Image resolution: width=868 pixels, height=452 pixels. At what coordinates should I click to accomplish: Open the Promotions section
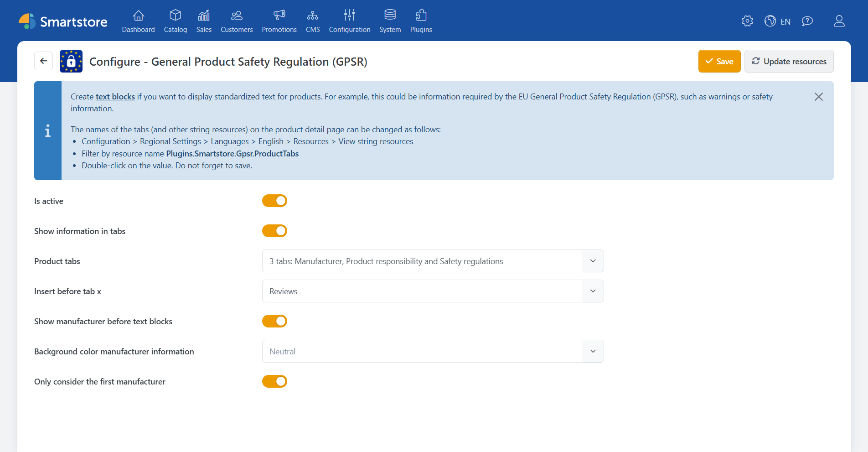[279, 21]
